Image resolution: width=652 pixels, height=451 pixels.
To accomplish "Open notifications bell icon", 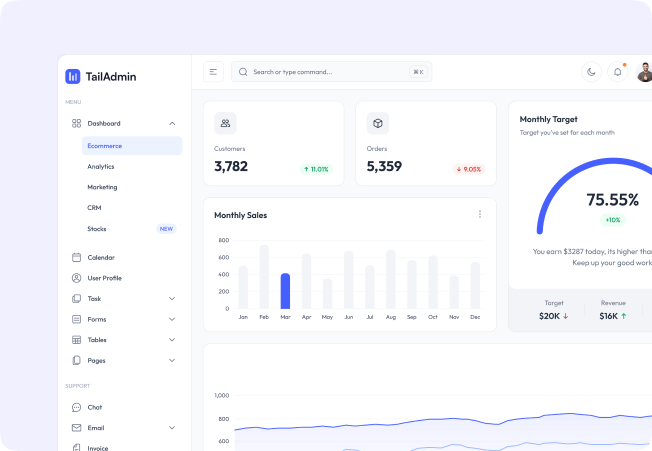I will [x=618, y=72].
